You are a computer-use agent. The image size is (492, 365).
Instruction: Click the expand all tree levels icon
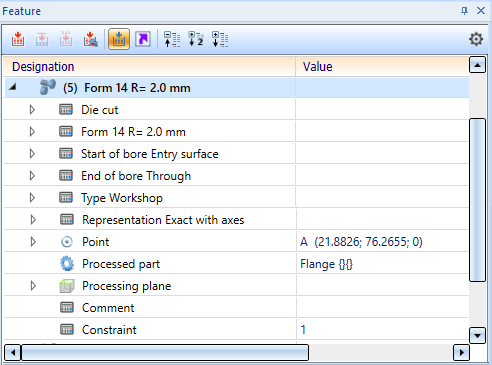(220, 39)
